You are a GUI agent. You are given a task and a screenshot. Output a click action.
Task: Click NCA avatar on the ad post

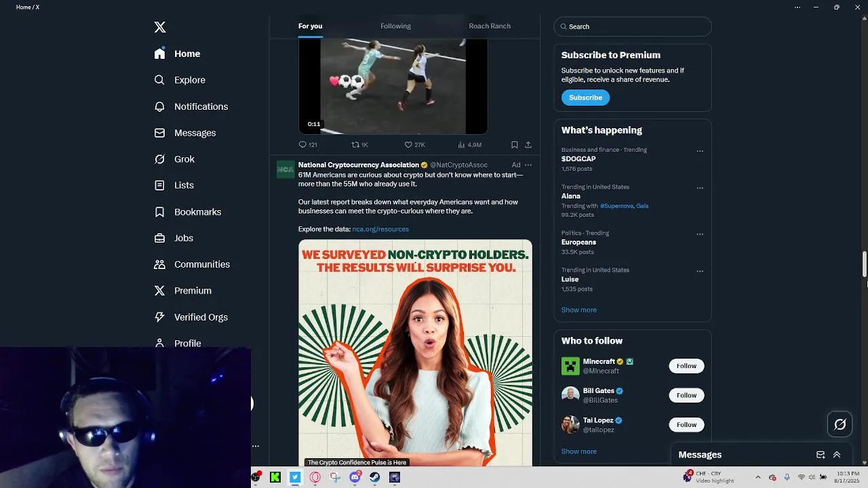click(285, 169)
